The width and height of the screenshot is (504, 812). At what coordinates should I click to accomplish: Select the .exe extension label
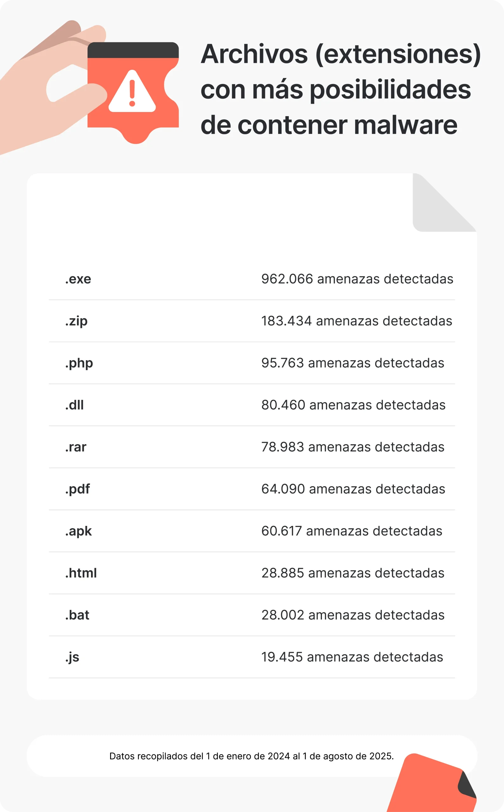78,279
